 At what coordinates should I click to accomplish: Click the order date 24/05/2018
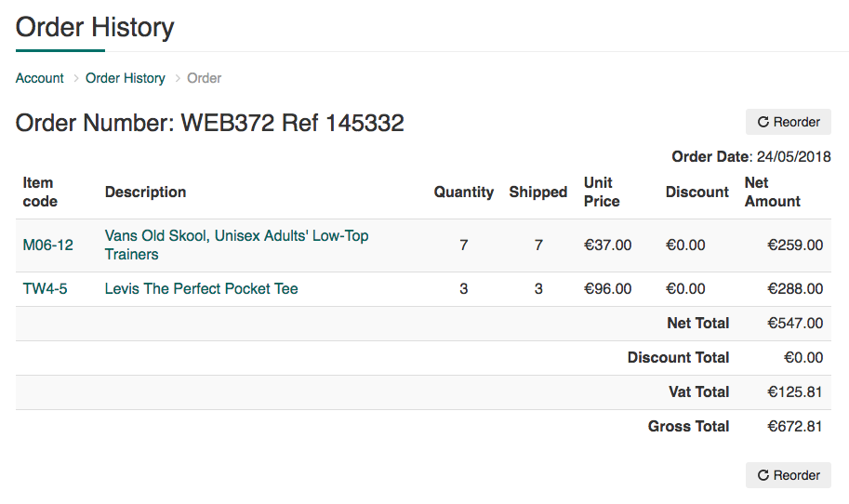tap(794, 157)
